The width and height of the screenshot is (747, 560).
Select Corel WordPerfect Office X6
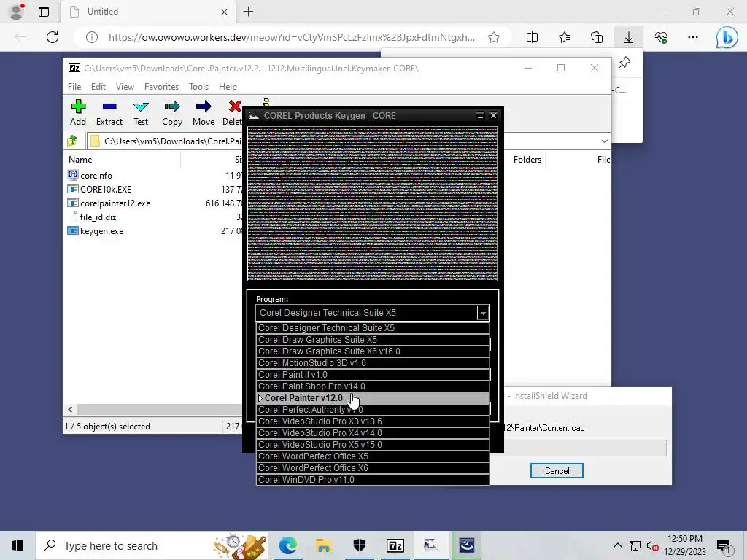(373, 468)
